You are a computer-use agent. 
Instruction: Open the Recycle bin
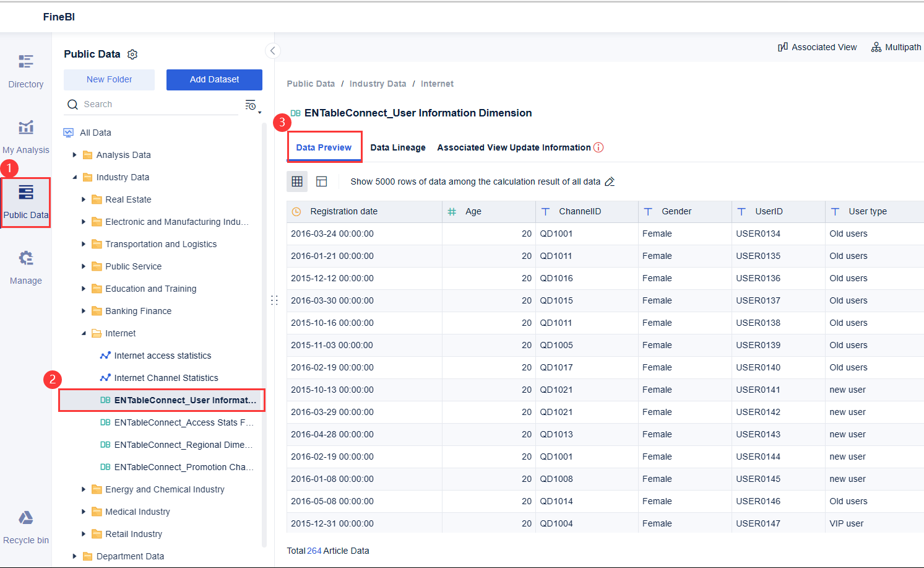(25, 527)
